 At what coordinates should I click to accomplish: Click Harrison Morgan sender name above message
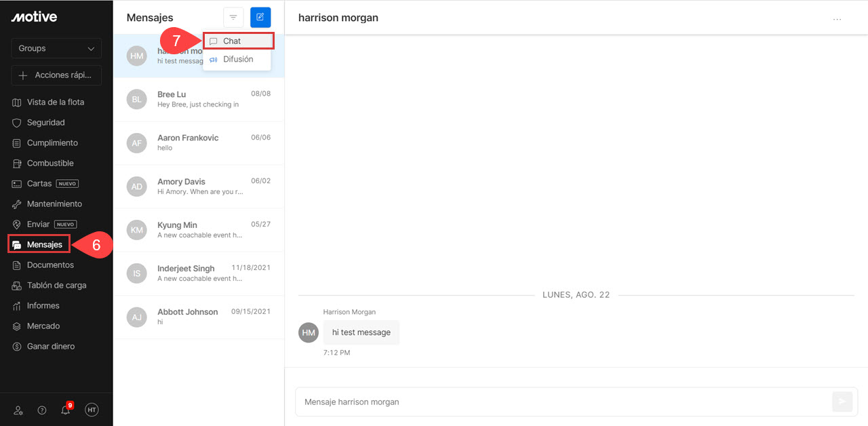(349, 312)
